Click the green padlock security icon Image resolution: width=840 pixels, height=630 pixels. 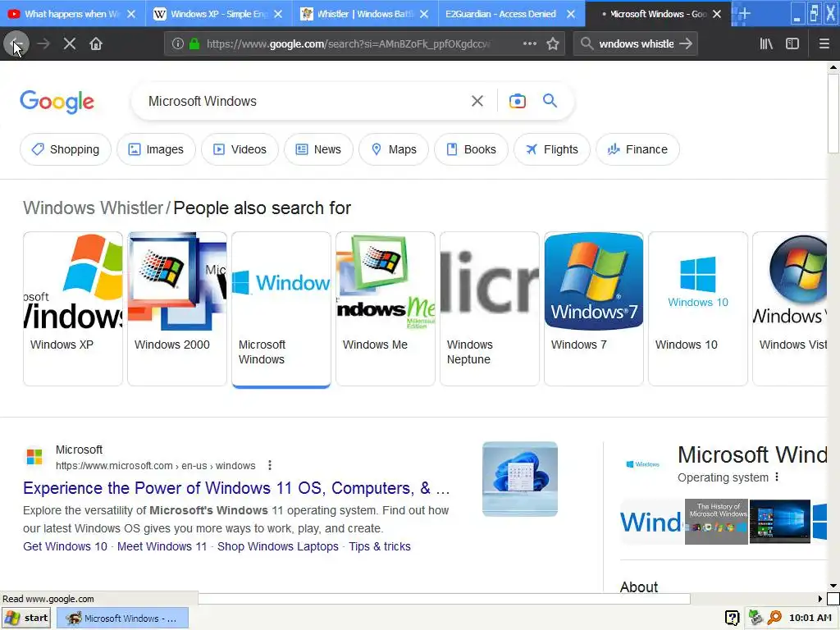pos(194,44)
